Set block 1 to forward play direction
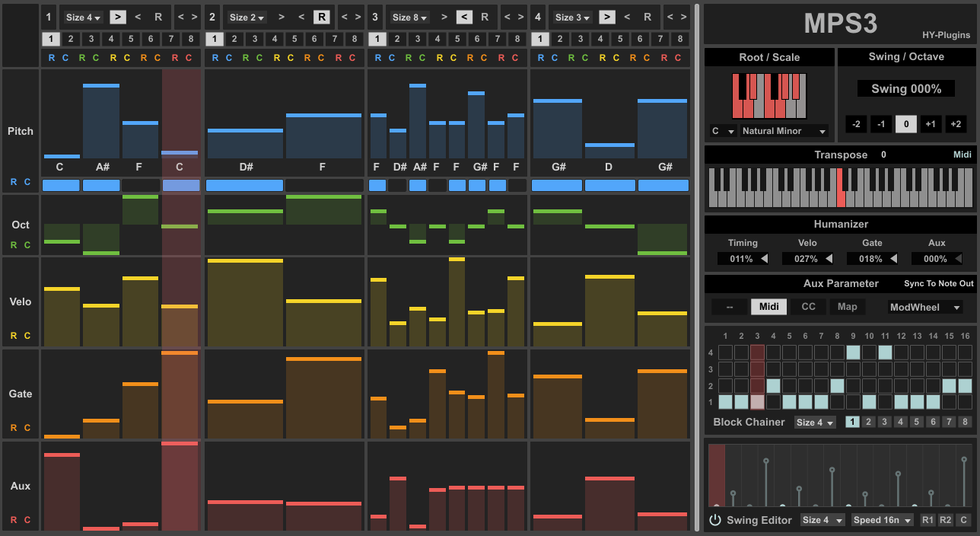Viewport: 980px width, 536px height. pos(118,17)
